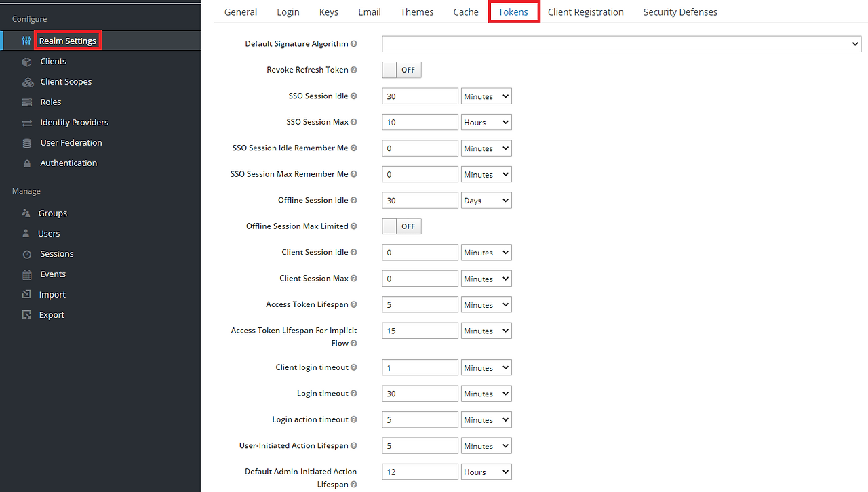Click the Clients cube icon
This screenshot has height=492, width=868.
26,62
